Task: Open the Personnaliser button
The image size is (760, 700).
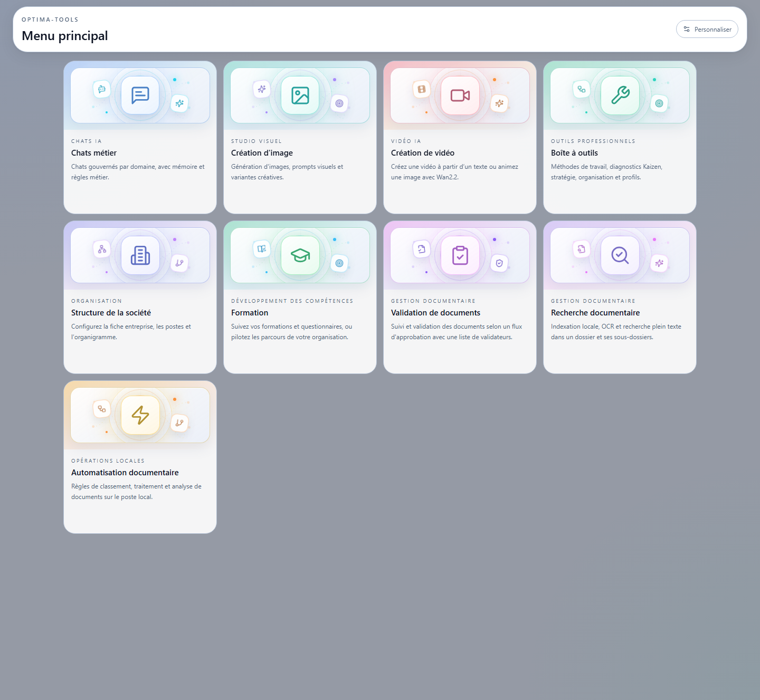Action: (707, 29)
